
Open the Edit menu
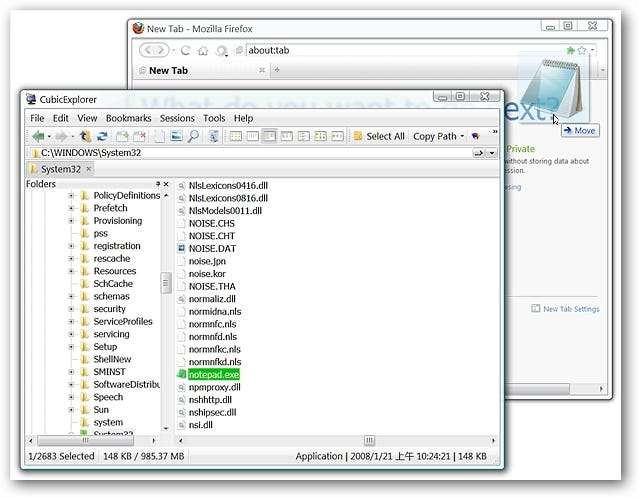(x=61, y=118)
